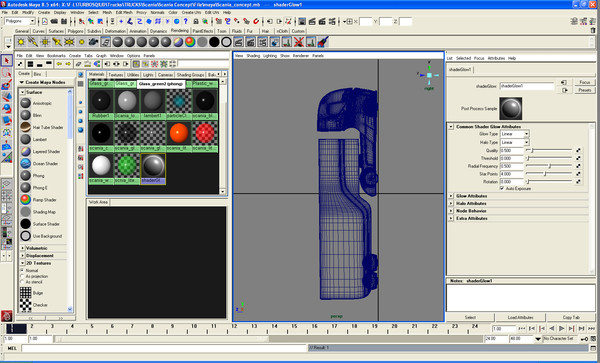Adjust the Radial Frequency slider
Screen dimensions: 600x363
tap(549, 166)
